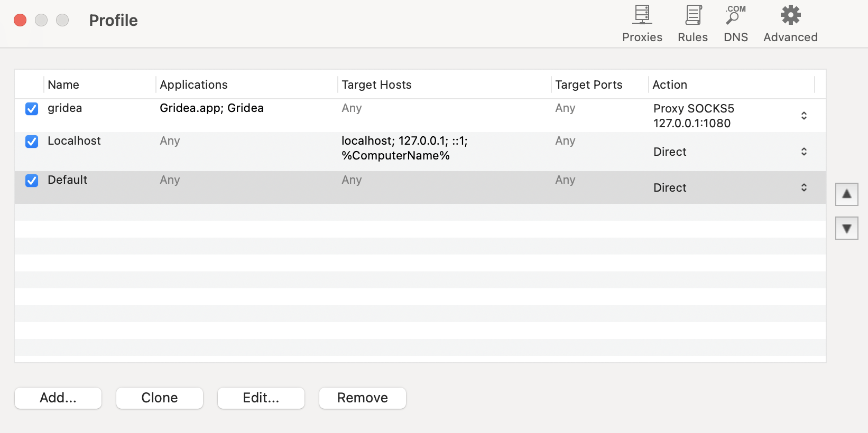Screen dimensions: 868x433
Task: Open the Advanced gear icon
Action: coord(790,16)
